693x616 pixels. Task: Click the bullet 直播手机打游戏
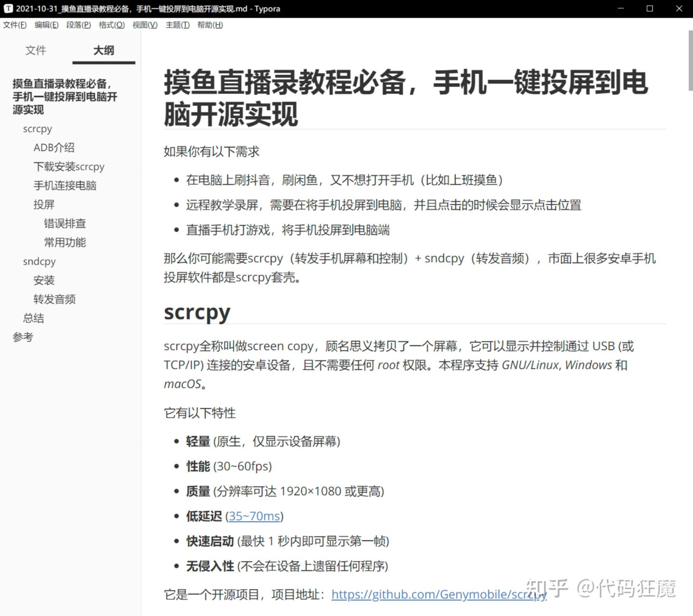click(288, 230)
